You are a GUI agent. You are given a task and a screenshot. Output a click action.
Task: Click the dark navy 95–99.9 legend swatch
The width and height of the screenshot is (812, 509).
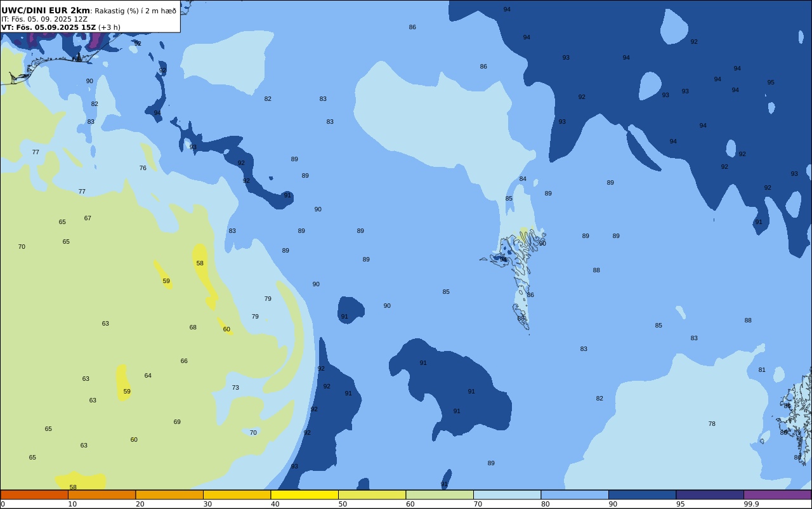[x=710, y=494]
